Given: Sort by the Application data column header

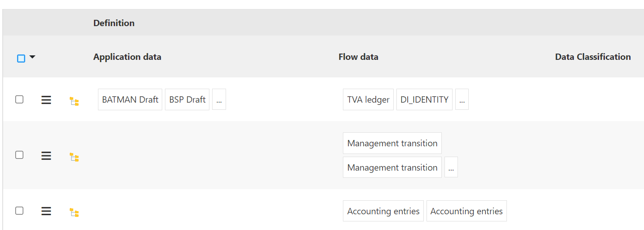Looking at the screenshot, I should (127, 57).
